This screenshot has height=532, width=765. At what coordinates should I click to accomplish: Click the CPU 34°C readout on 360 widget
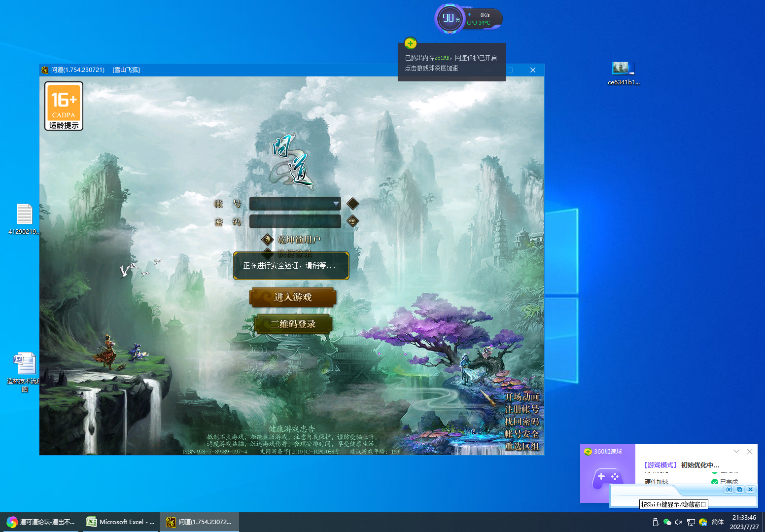479,23
